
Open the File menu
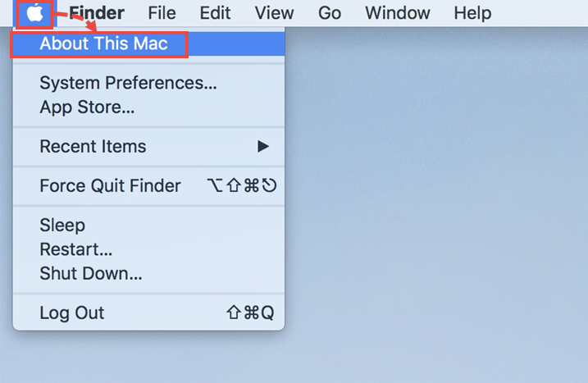click(x=162, y=13)
